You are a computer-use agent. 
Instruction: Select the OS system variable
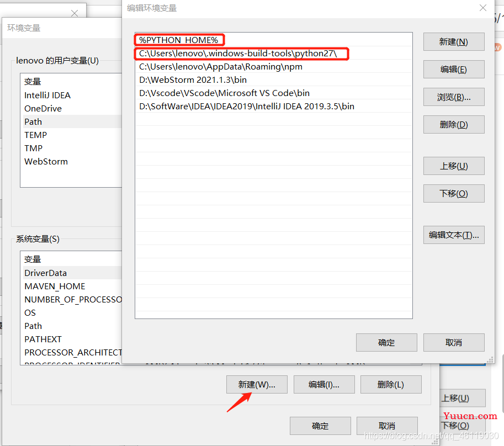tap(71, 312)
